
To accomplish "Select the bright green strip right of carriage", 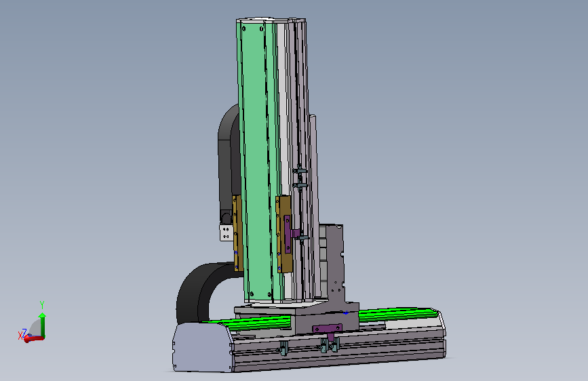I will point(397,313).
